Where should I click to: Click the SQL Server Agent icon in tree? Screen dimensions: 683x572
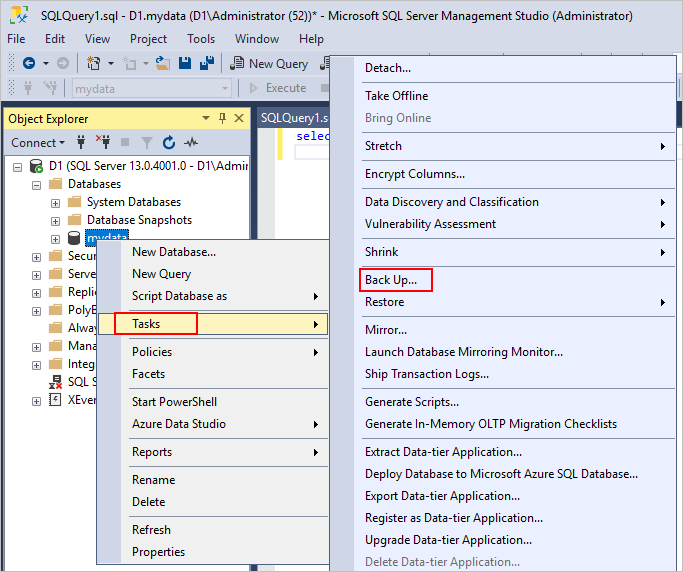click(x=56, y=382)
